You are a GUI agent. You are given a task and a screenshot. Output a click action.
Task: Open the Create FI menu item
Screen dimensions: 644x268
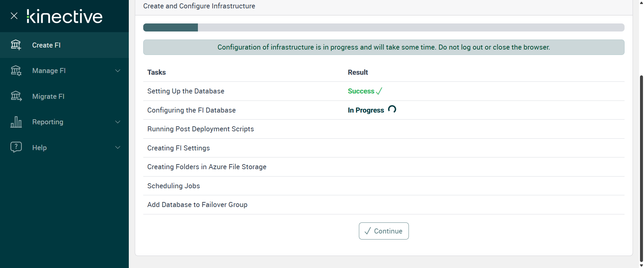click(x=46, y=45)
